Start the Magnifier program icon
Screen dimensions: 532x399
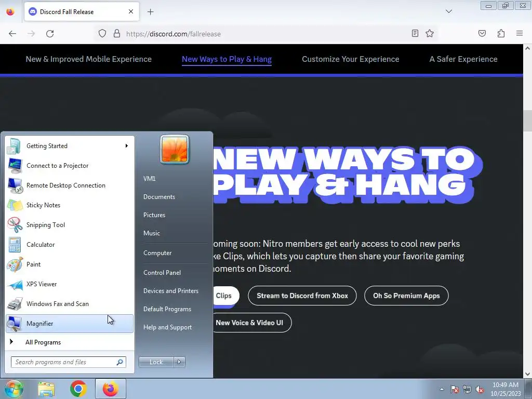click(14, 324)
